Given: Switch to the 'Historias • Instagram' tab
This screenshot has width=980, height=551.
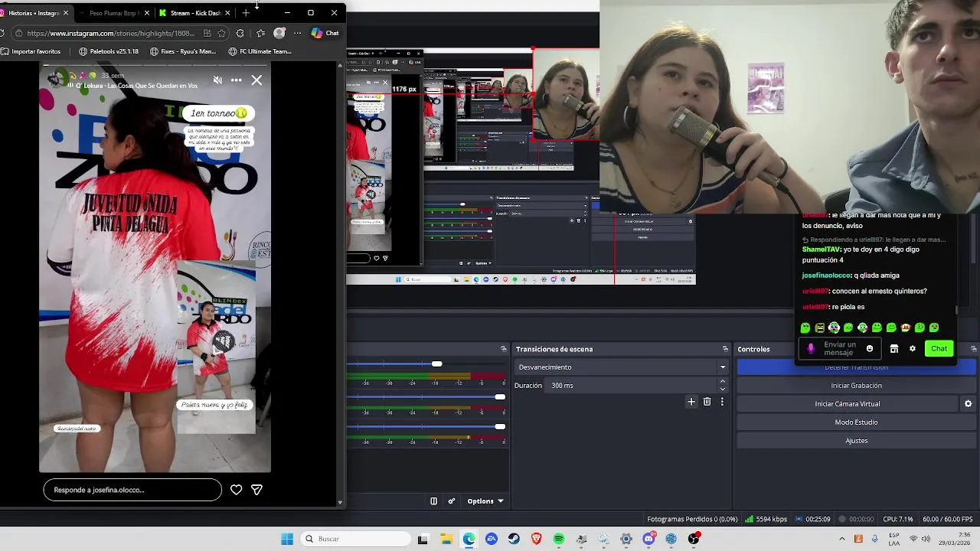Looking at the screenshot, I should click(34, 13).
